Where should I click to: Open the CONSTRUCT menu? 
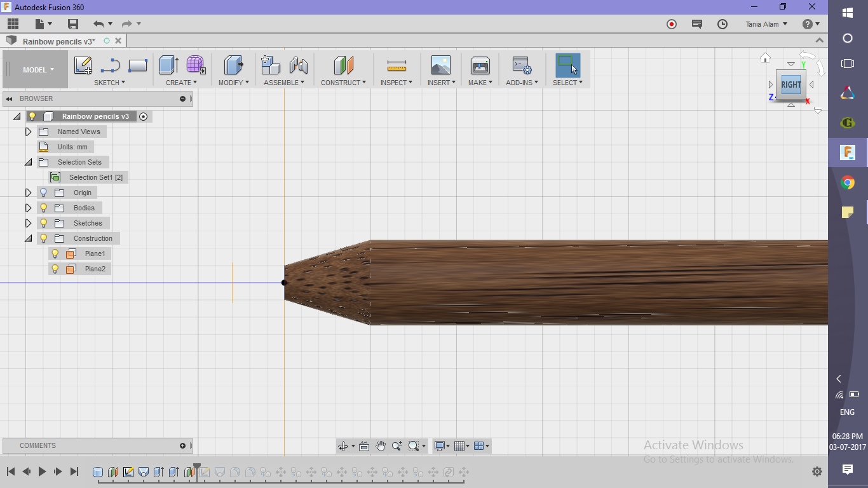343,83
